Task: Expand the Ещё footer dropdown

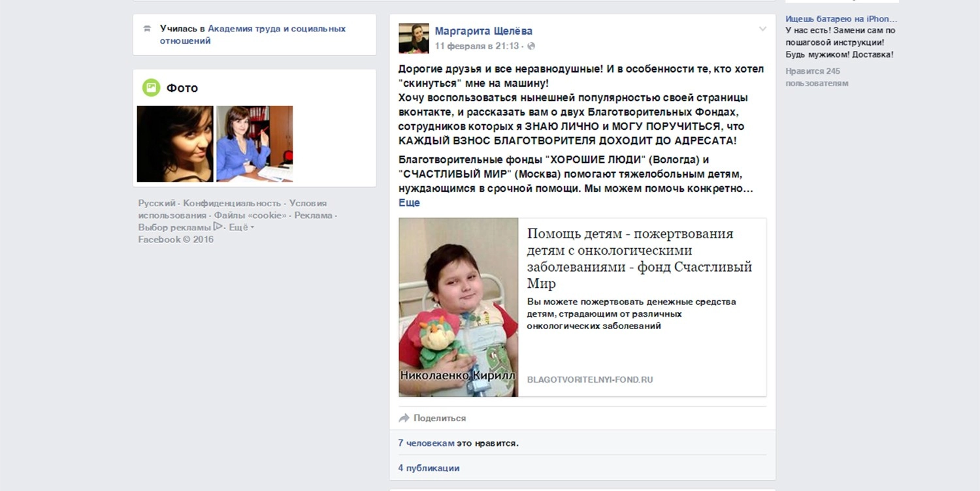Action: 241,227
